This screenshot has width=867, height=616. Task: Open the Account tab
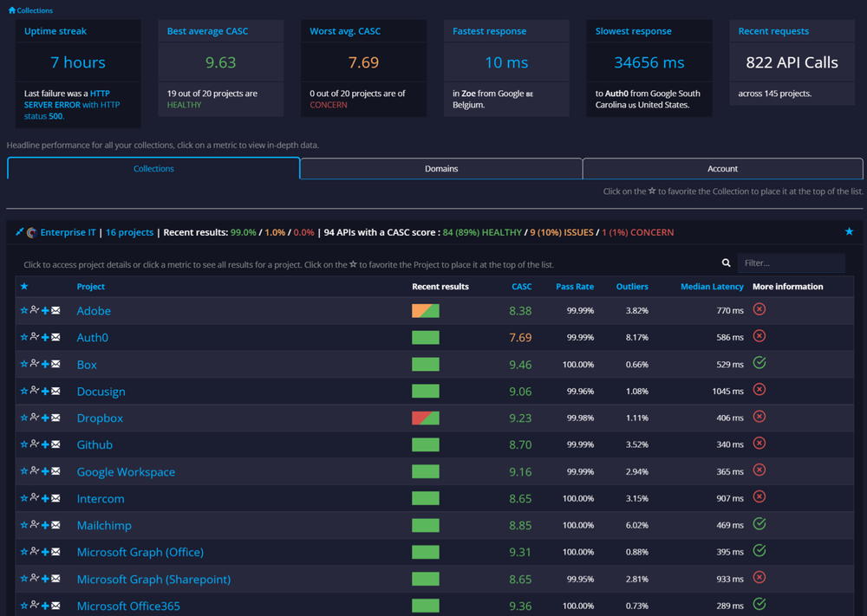pyautogui.click(x=722, y=168)
